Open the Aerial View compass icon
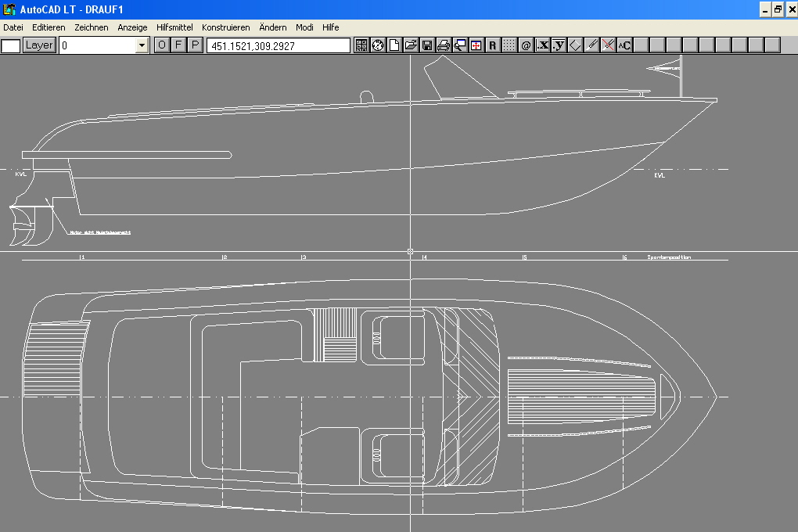Screen dimensions: 798x532 point(378,45)
